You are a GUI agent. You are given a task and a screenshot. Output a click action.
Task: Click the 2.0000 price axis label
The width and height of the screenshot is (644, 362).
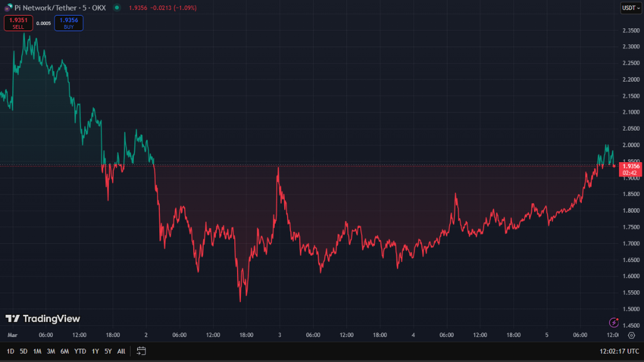coord(631,145)
